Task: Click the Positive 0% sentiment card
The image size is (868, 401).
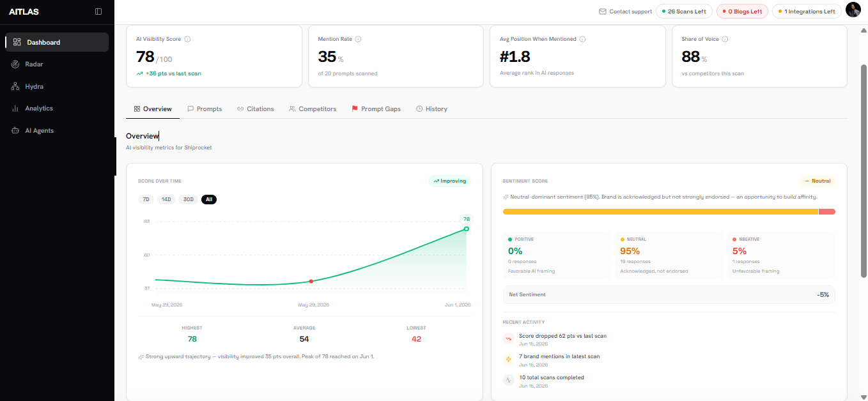Action: pyautogui.click(x=556, y=255)
